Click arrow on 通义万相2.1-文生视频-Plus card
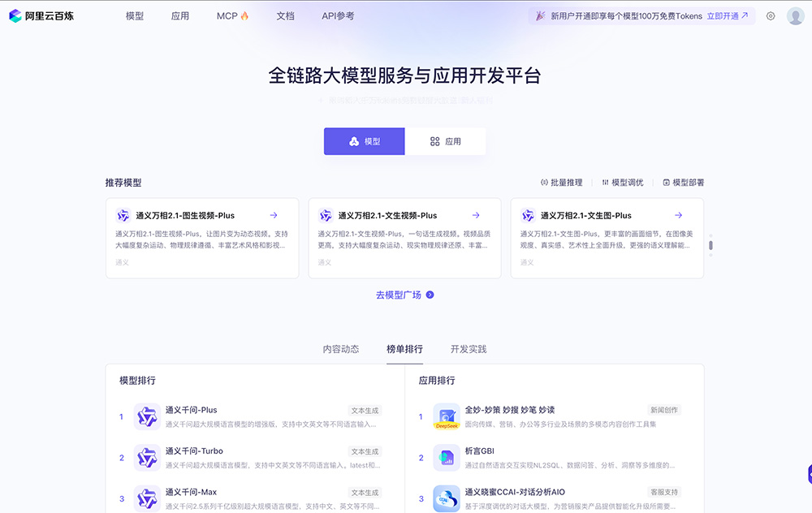This screenshot has width=812, height=513. 476,215
